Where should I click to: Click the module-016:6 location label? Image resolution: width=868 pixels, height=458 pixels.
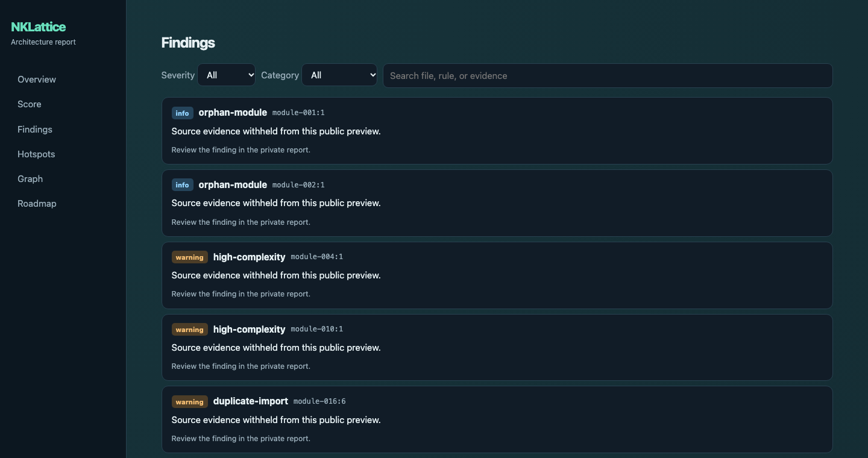pos(319,401)
